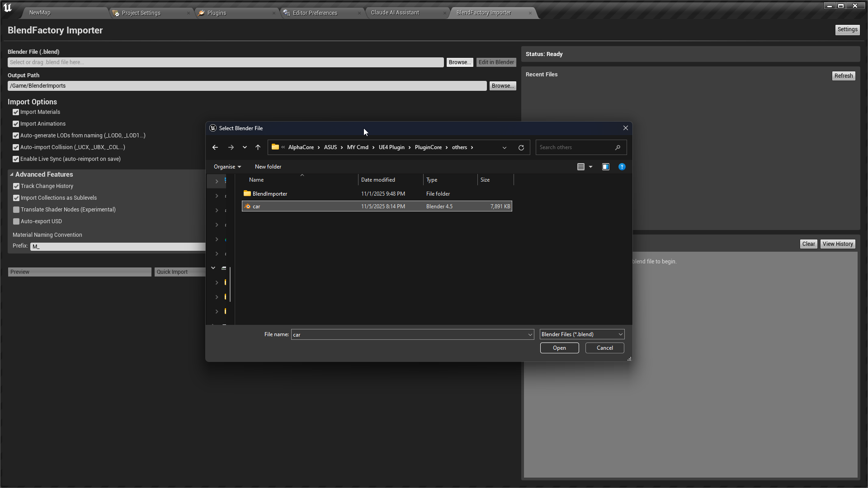Refresh the others folder listing
This screenshot has width=868, height=488.
pyautogui.click(x=521, y=147)
